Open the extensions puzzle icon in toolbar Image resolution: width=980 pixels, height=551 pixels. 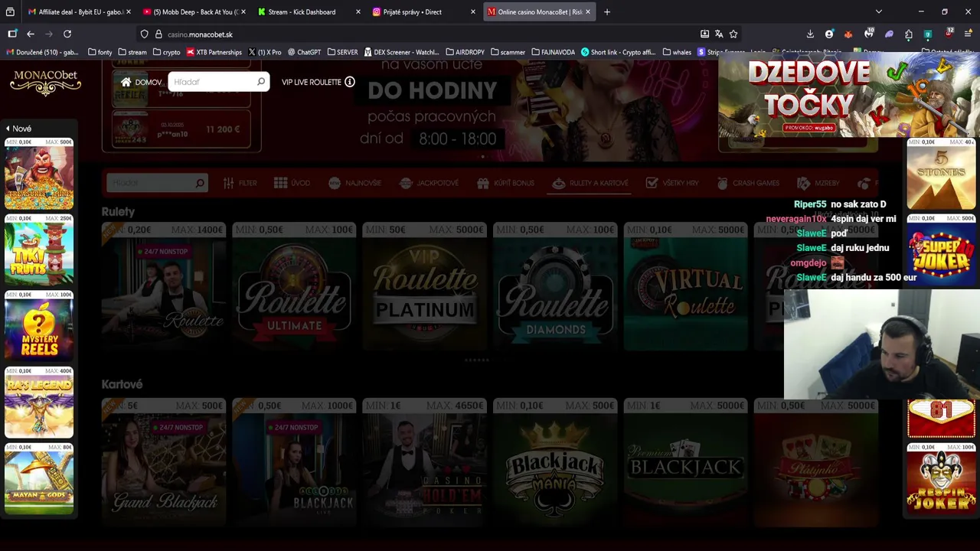pyautogui.click(x=909, y=34)
